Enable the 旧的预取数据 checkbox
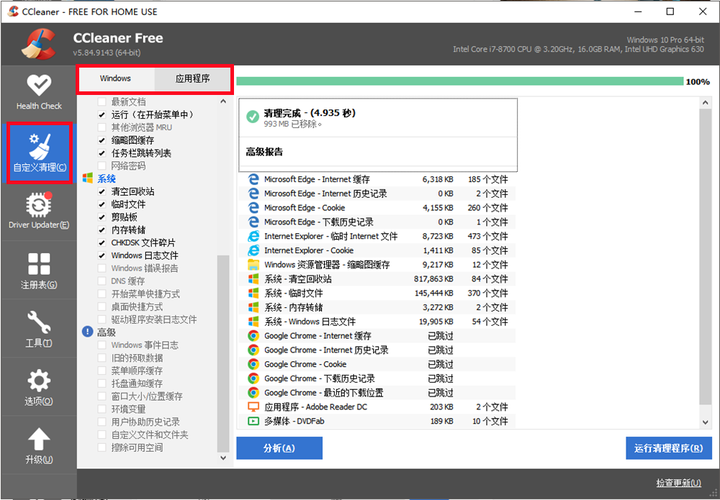The height and width of the screenshot is (500, 720). [x=102, y=358]
